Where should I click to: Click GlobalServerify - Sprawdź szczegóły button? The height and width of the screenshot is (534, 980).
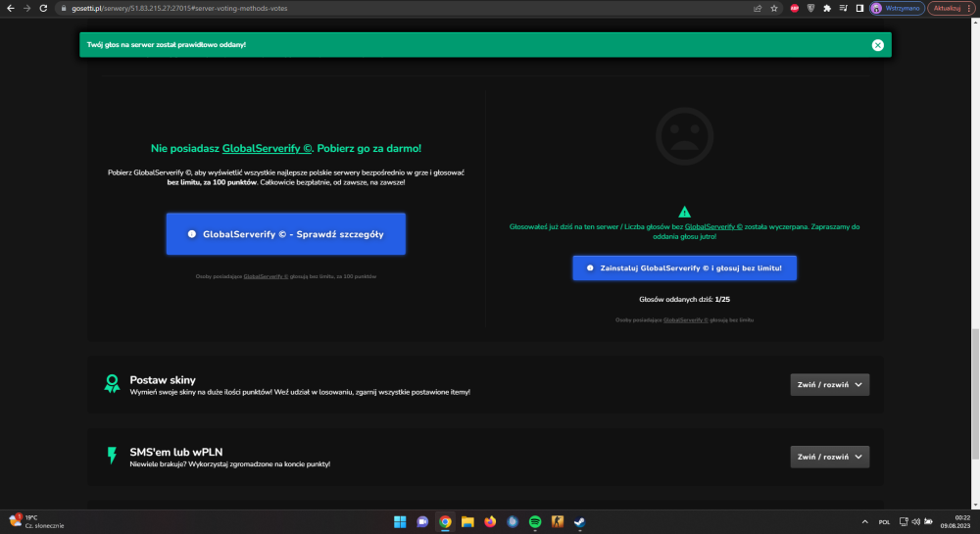click(285, 233)
